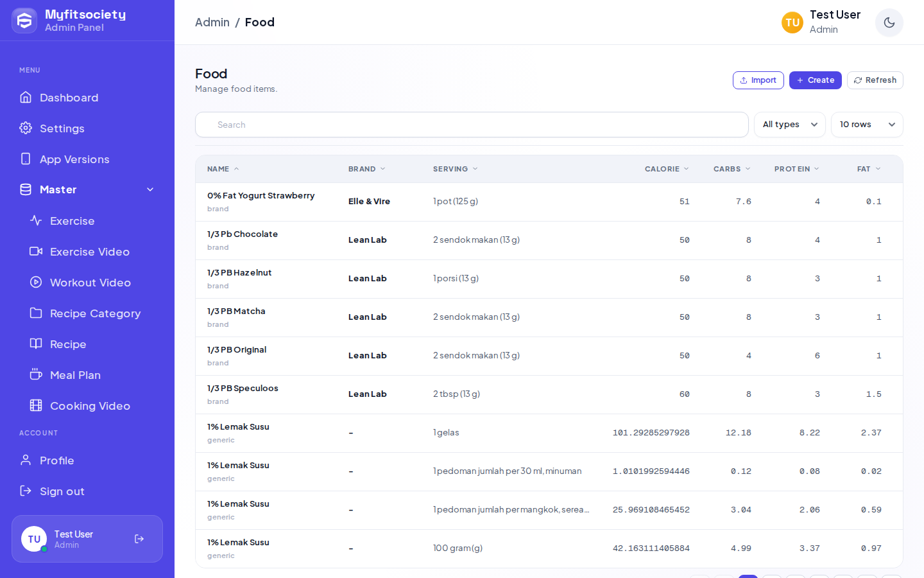Click logout icon in user card

(x=139, y=539)
